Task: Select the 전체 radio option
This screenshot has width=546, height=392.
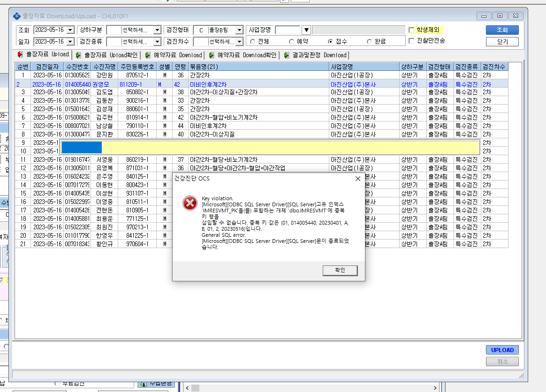Action: (252, 41)
